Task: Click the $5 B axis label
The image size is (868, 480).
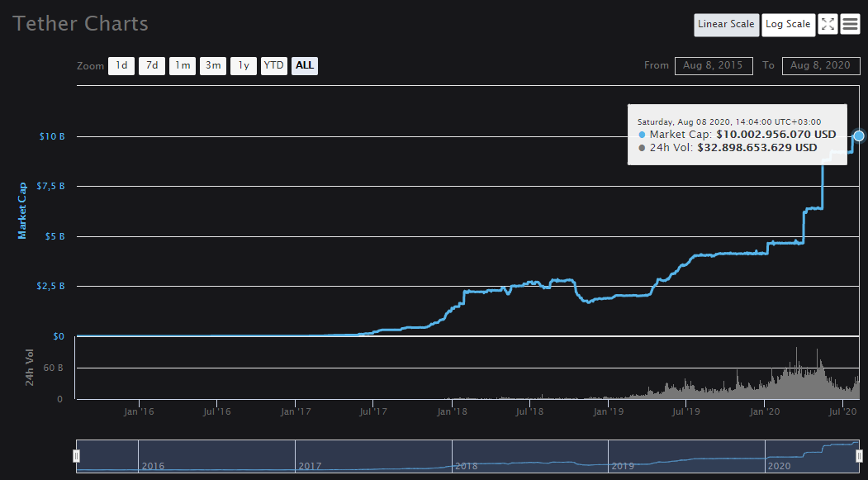Action: click(55, 236)
